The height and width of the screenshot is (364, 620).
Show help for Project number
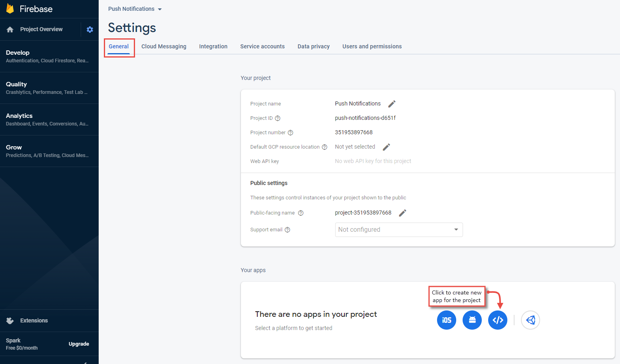290,133
